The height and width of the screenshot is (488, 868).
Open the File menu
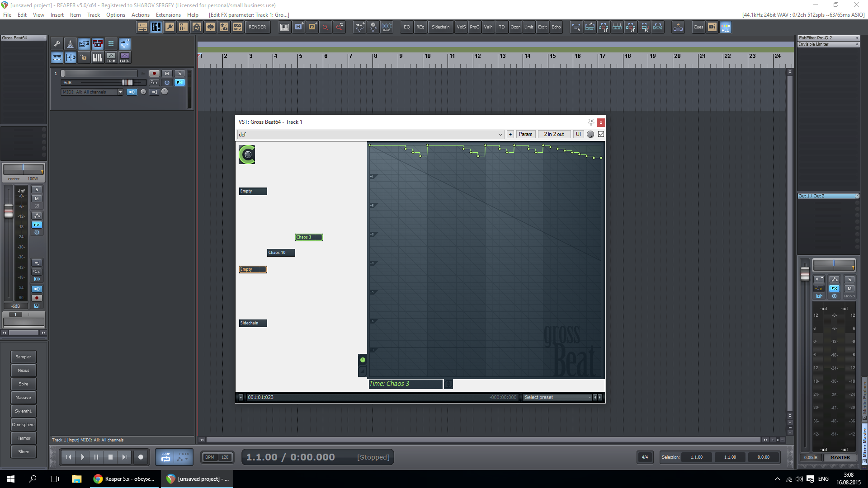7,15
